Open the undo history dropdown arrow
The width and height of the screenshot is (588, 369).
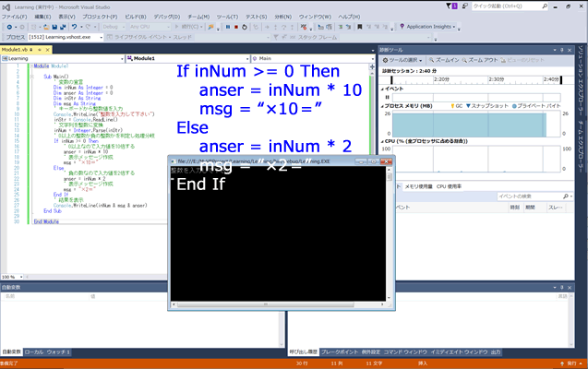tap(81, 27)
